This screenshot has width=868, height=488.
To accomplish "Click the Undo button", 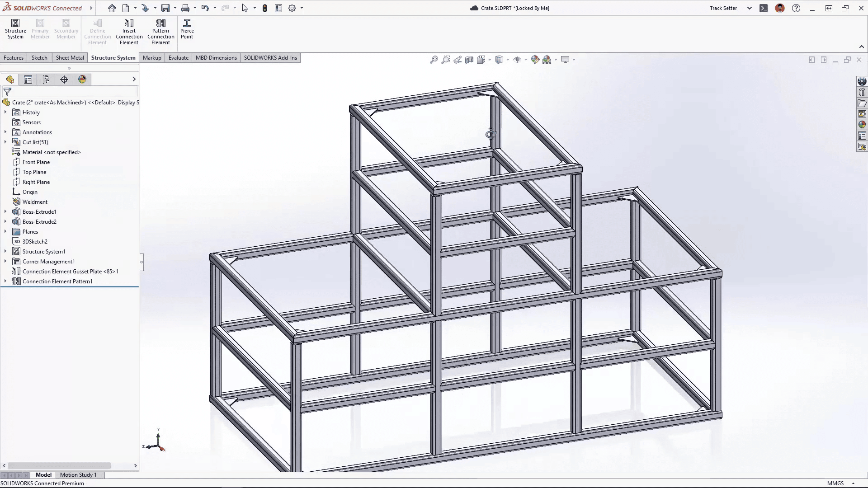I will point(205,8).
